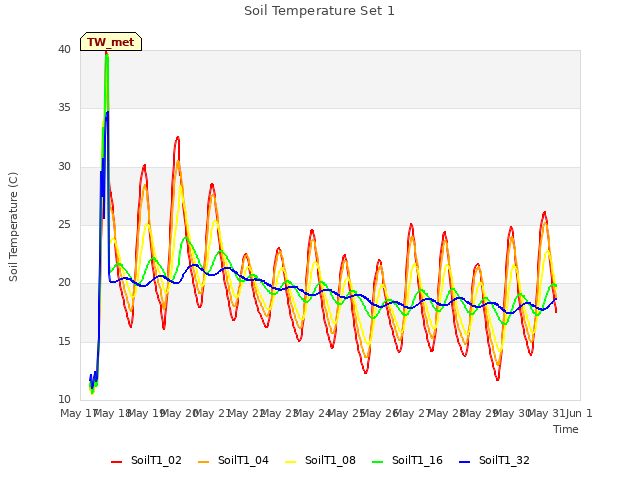Click the orange SoilT1_04 legend color marker
Viewport: 640px width, 480px height.
203,462
